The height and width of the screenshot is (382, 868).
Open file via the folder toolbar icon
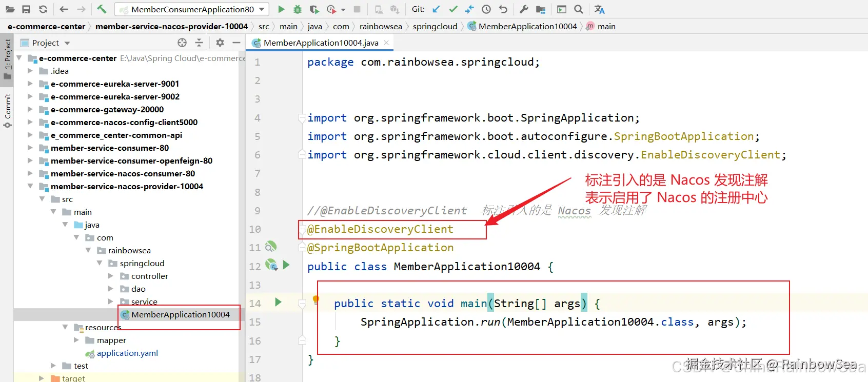tap(10, 9)
